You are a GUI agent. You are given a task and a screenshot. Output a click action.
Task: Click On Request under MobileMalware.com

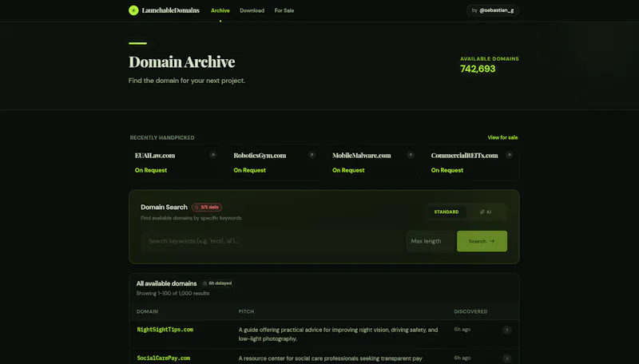tap(348, 170)
